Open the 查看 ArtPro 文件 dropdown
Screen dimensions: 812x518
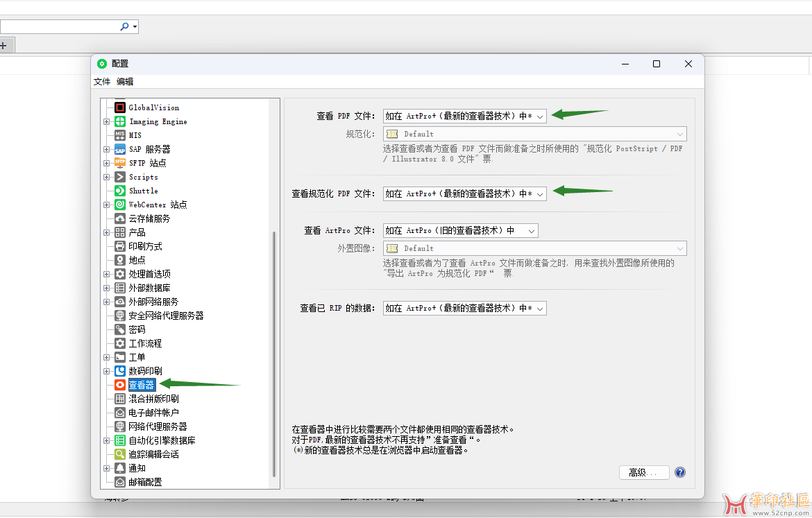pos(460,230)
